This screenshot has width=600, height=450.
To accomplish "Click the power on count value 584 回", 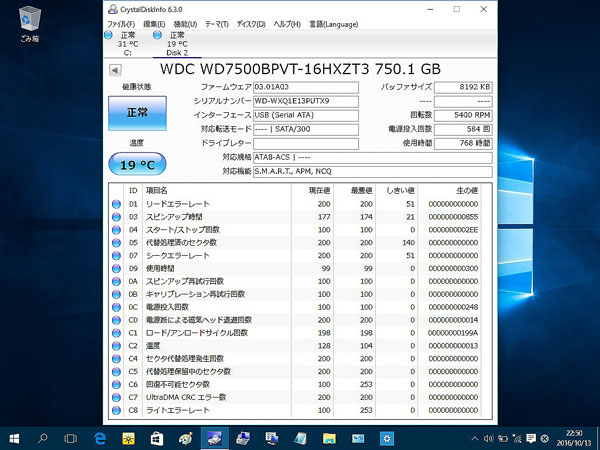I will point(463,129).
